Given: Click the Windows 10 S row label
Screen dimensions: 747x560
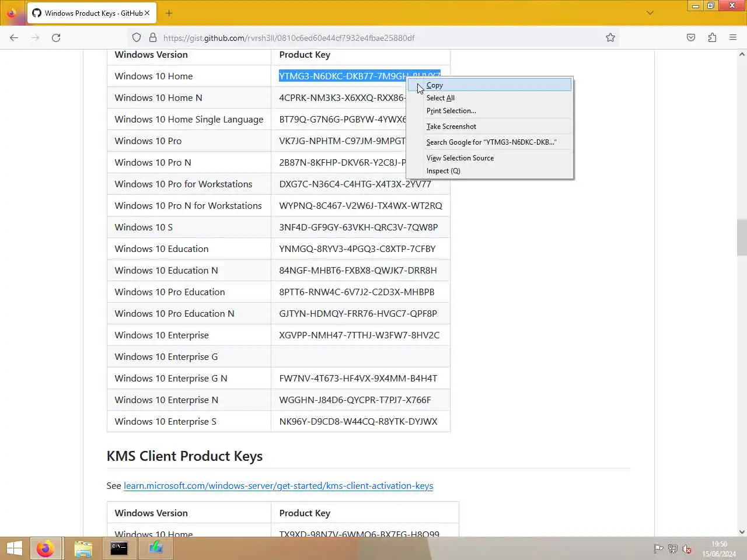Looking at the screenshot, I should coord(144,227).
